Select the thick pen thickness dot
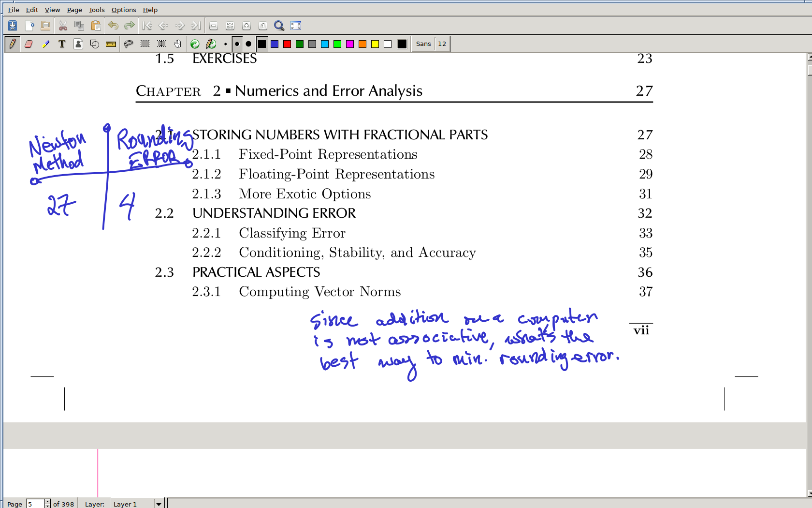 click(x=248, y=44)
